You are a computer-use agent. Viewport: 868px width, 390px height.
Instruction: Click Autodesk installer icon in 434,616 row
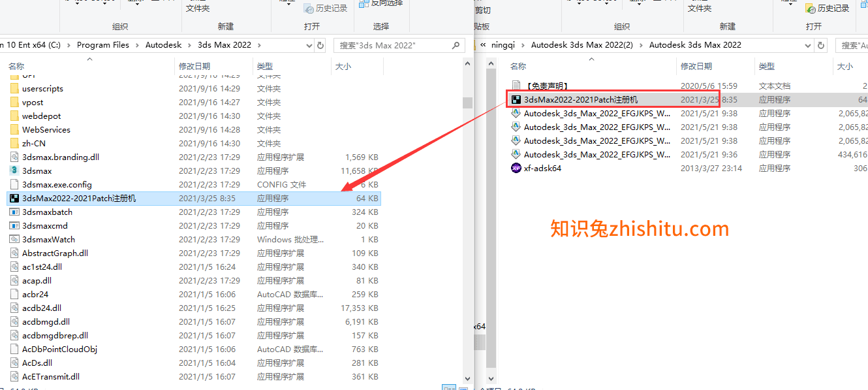point(516,155)
